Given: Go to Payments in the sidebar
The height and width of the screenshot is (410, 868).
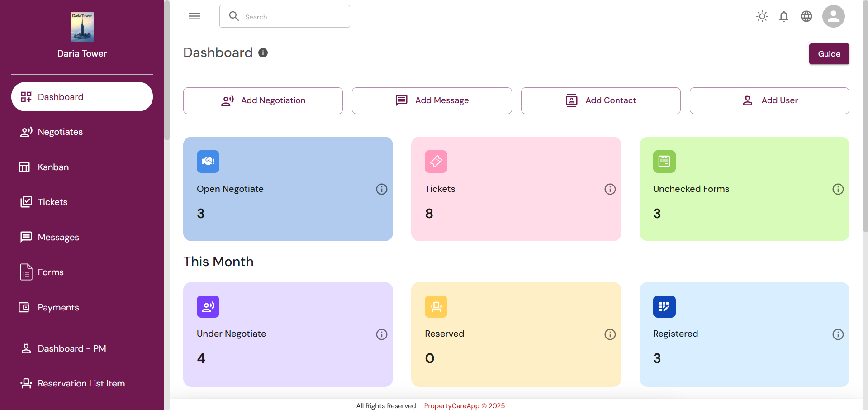Looking at the screenshot, I should 58,307.
